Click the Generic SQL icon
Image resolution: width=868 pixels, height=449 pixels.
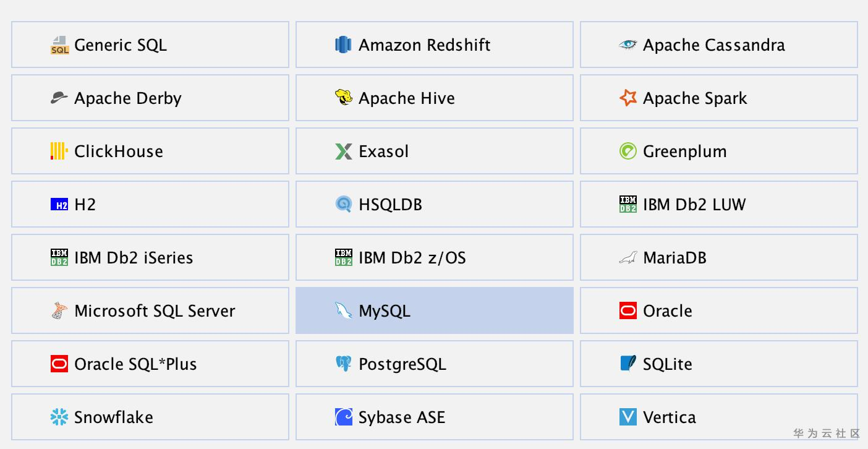point(59,45)
